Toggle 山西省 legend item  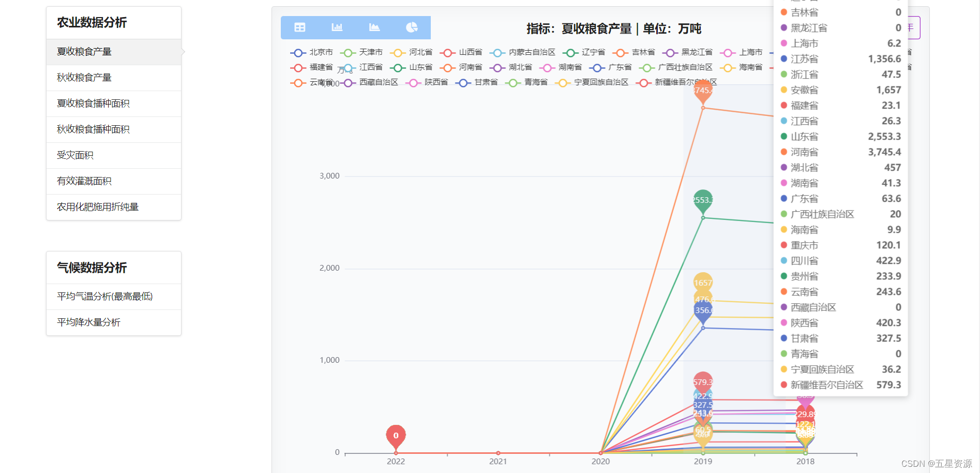[x=461, y=52]
